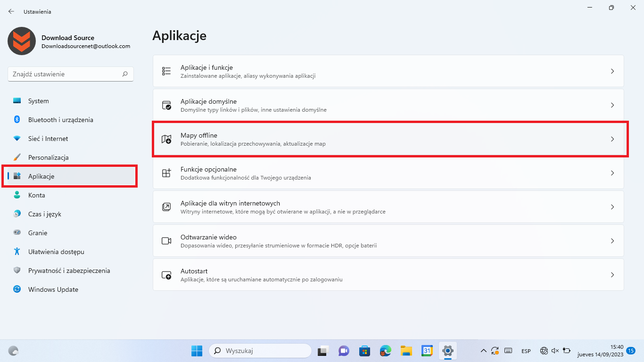Launch Microsoft Edge from the taskbar

[x=386, y=351]
